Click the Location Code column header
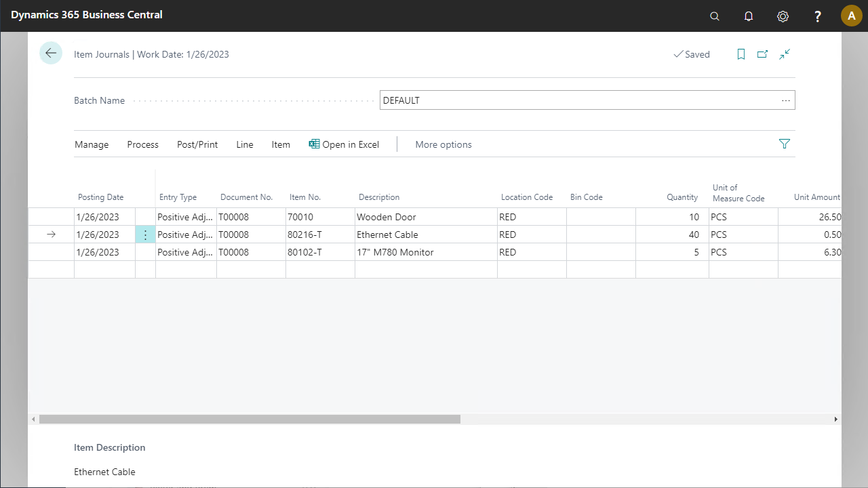This screenshot has height=488, width=868. pyautogui.click(x=527, y=197)
